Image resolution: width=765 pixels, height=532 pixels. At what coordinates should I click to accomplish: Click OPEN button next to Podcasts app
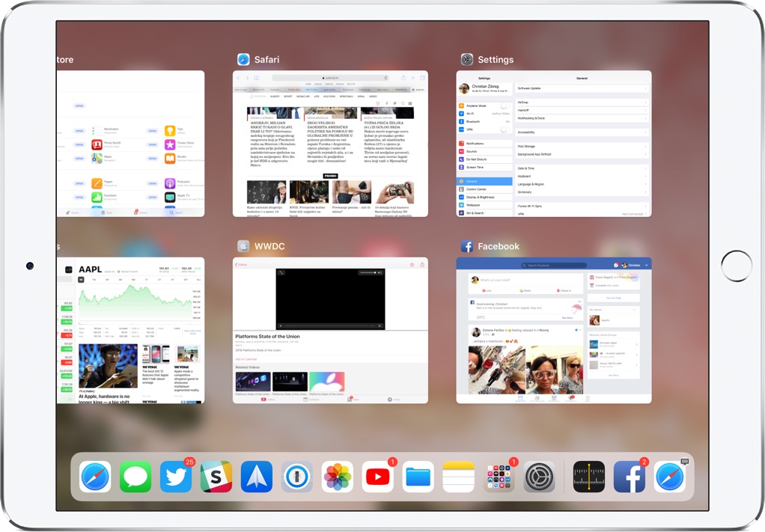pyautogui.click(x=153, y=183)
